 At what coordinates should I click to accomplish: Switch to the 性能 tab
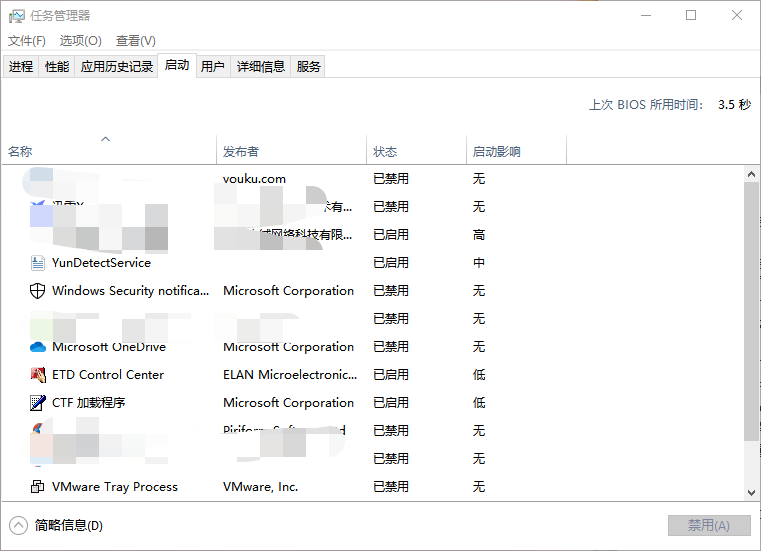57,67
